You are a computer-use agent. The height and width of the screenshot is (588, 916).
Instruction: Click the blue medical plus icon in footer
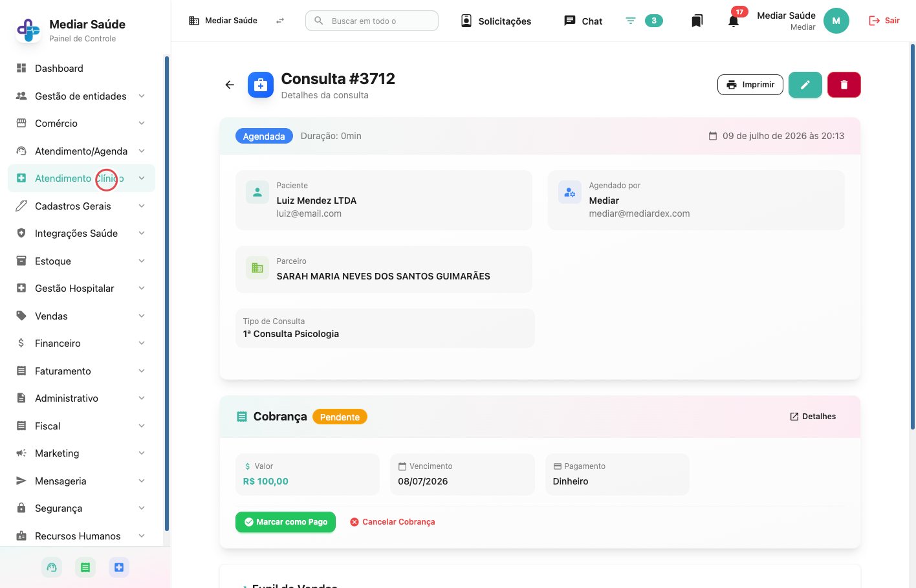pyautogui.click(x=119, y=567)
